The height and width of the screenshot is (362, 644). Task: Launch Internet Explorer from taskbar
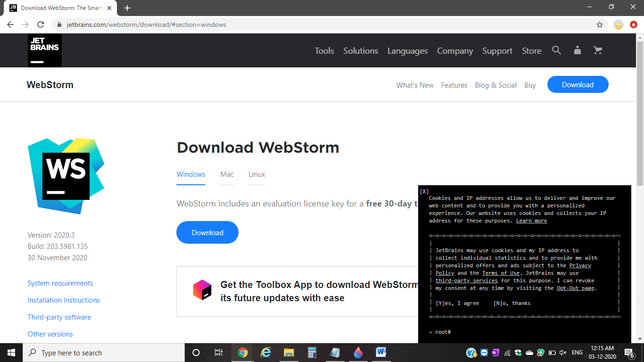(266, 353)
